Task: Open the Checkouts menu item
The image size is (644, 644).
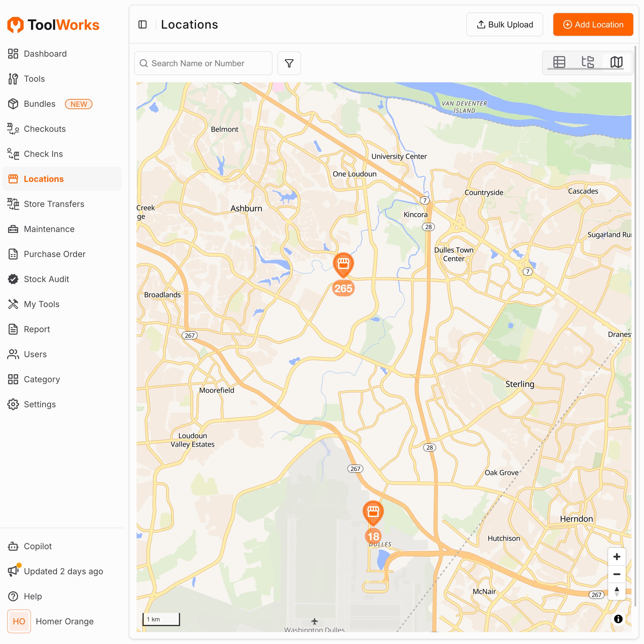Action: [x=45, y=129]
